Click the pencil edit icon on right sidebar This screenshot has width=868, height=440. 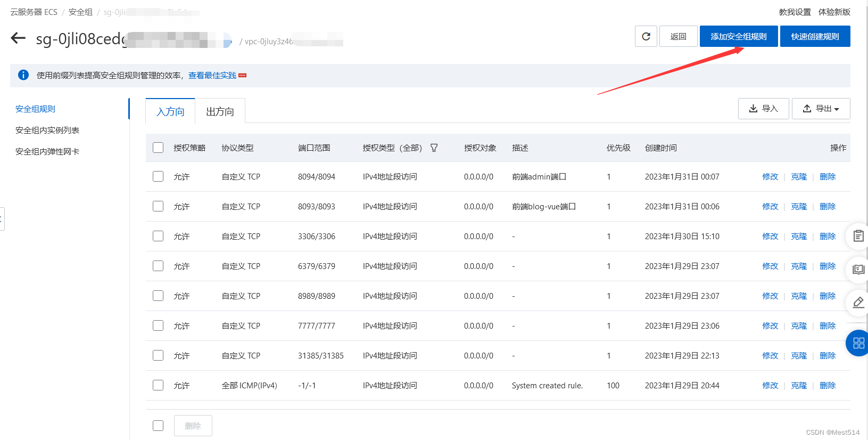click(x=858, y=303)
